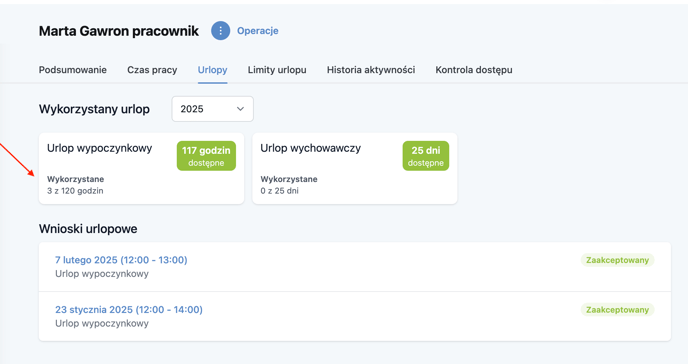The image size is (688, 364).
Task: Open the Limity urlopu tab
Action: tap(277, 70)
